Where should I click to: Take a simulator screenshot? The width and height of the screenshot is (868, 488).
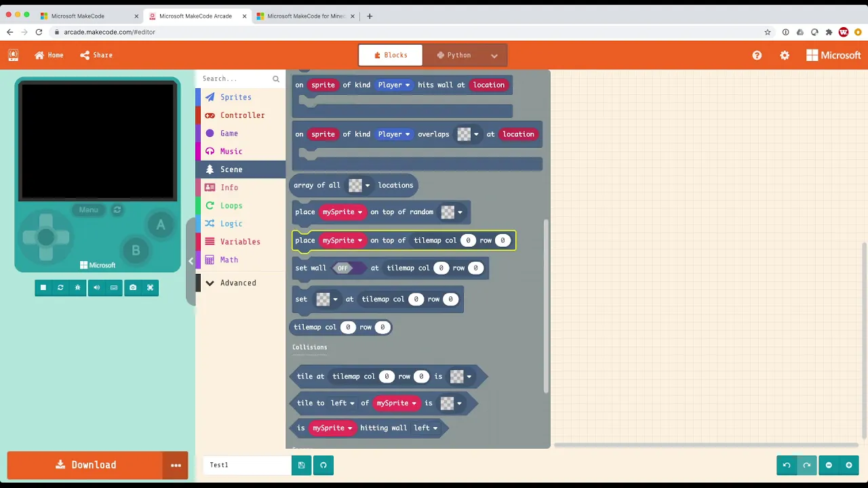tap(132, 287)
